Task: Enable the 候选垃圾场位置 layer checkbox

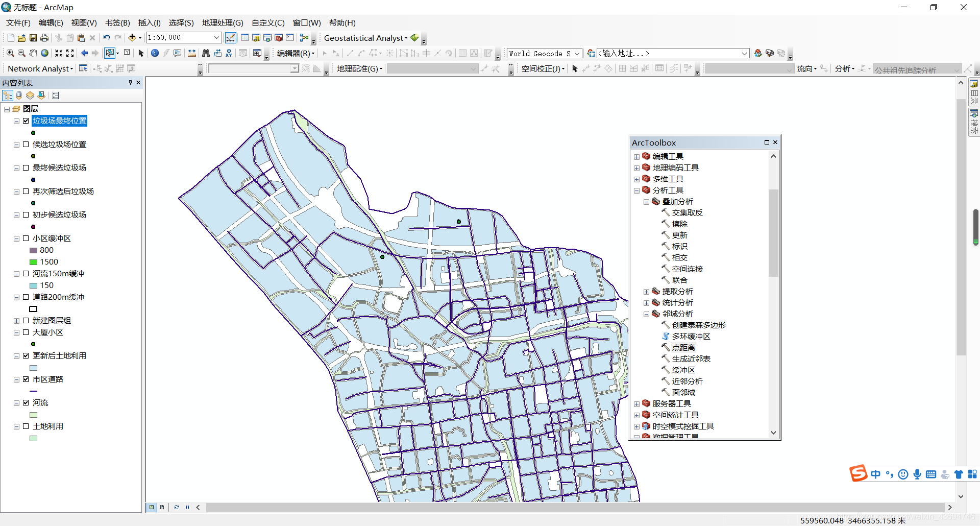Action: (26, 145)
